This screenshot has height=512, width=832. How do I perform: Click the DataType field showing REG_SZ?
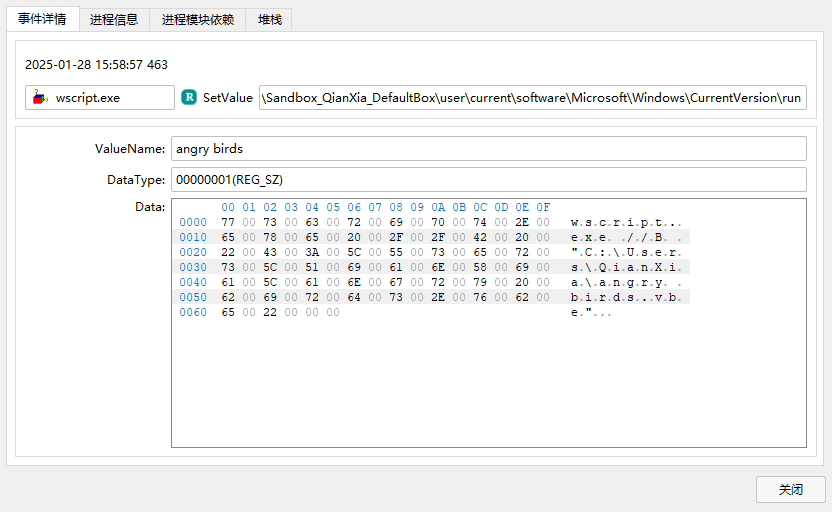(x=488, y=180)
